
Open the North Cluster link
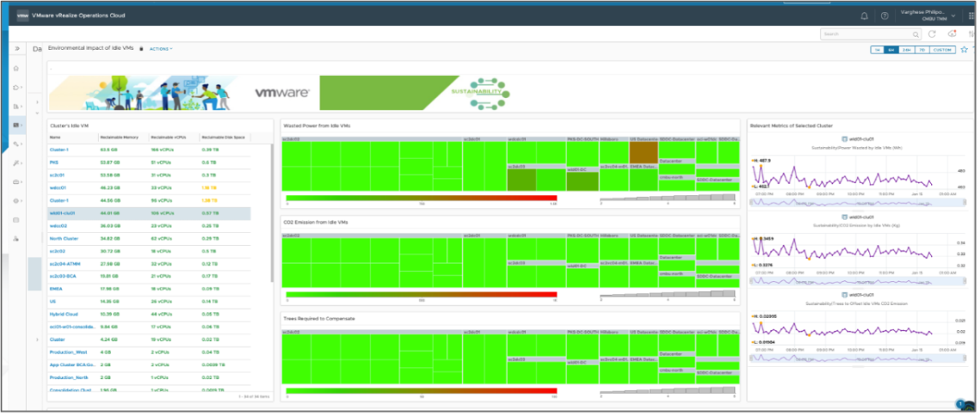click(x=63, y=238)
